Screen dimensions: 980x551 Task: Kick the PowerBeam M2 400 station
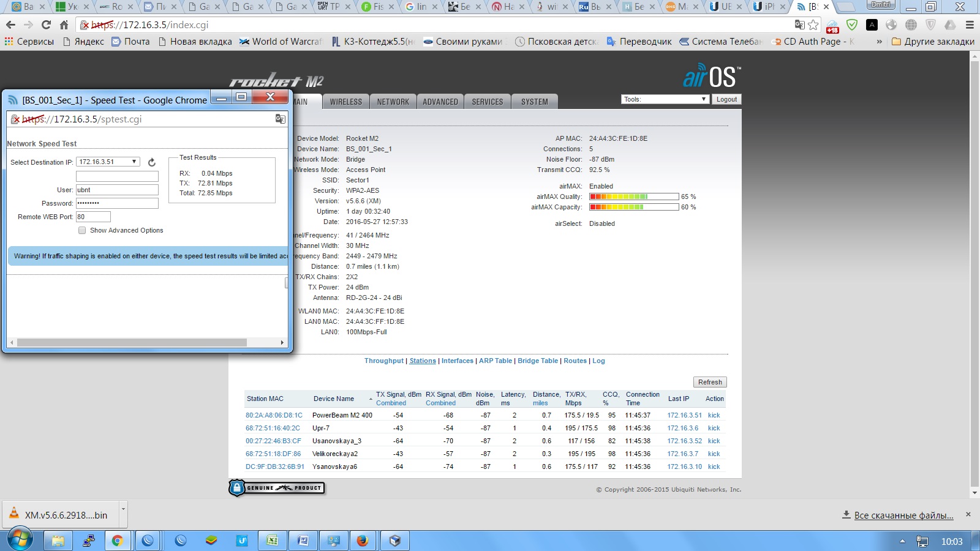pos(714,415)
